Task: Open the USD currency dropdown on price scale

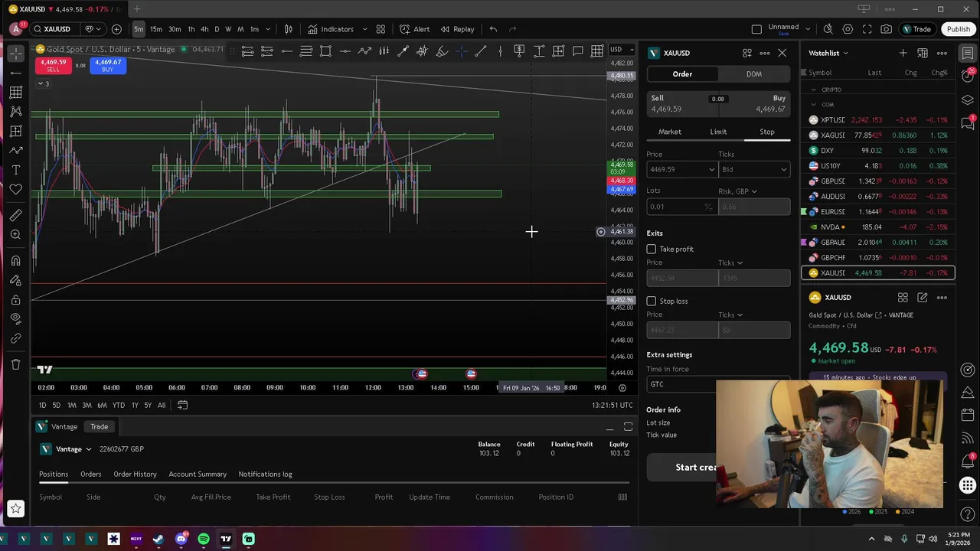Action: (x=622, y=49)
